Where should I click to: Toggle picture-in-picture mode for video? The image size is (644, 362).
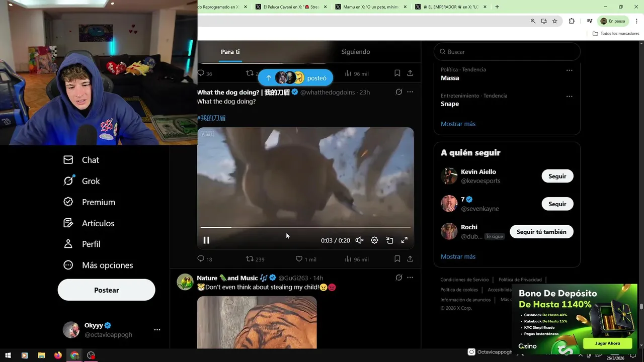click(389, 240)
